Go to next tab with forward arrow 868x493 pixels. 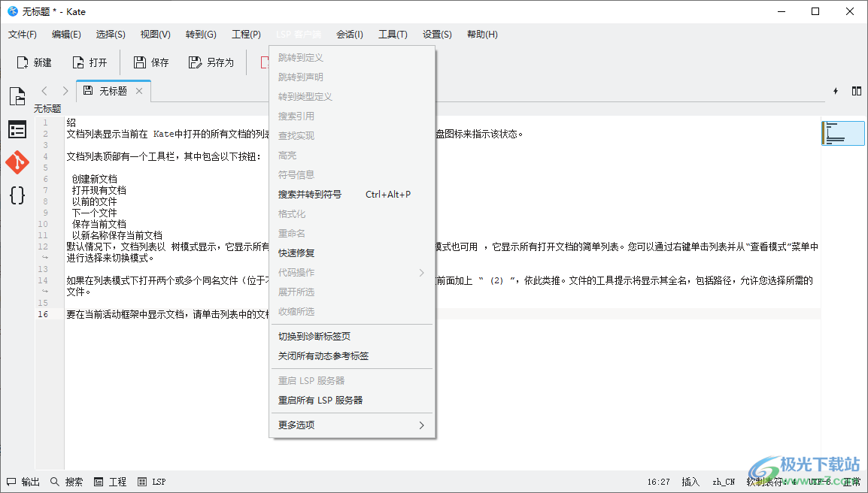[65, 91]
